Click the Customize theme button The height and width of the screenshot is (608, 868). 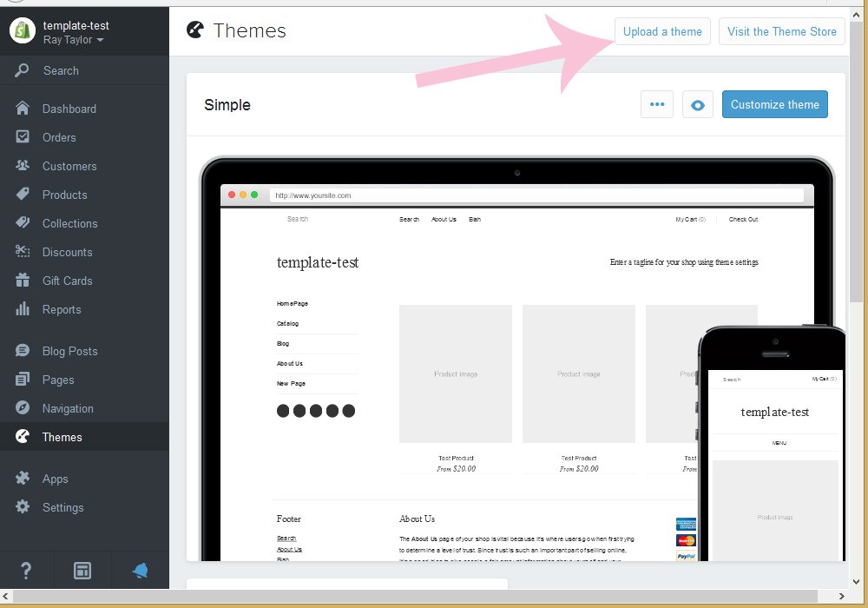775,104
